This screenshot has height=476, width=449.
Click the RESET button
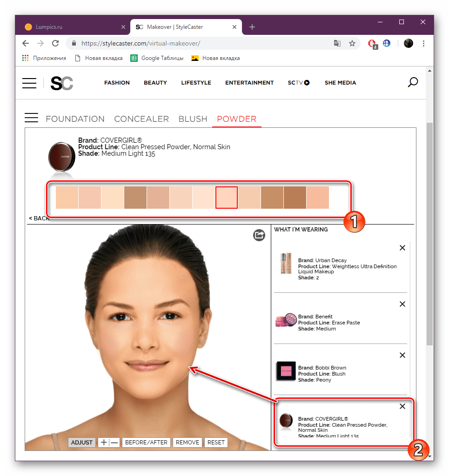tap(216, 443)
